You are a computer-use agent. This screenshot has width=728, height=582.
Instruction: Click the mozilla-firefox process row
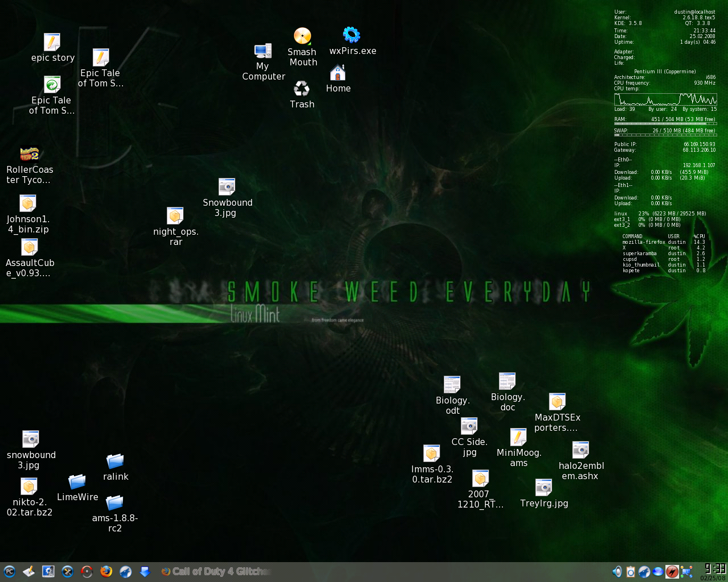pos(664,242)
